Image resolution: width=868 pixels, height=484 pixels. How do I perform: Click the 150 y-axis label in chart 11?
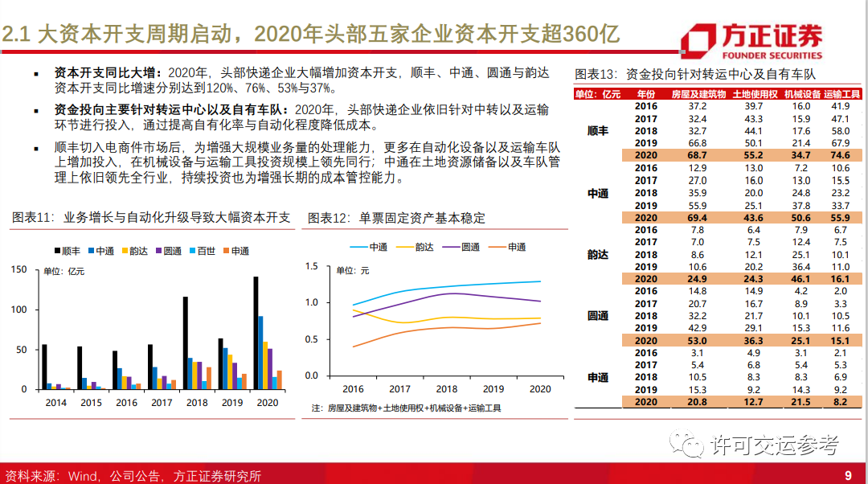click(18, 269)
